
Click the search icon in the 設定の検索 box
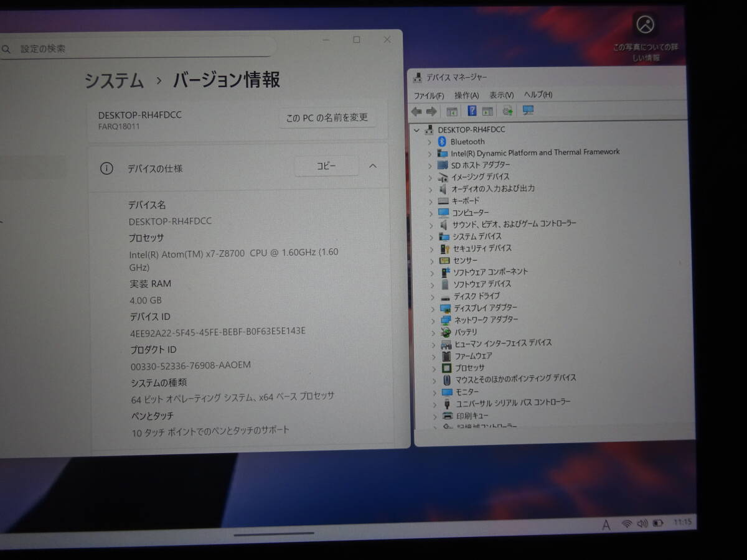click(x=7, y=49)
